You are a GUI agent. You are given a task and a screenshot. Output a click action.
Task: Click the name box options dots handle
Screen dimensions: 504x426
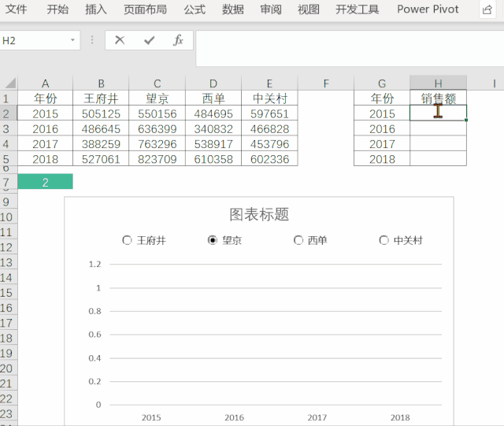pyautogui.click(x=92, y=40)
